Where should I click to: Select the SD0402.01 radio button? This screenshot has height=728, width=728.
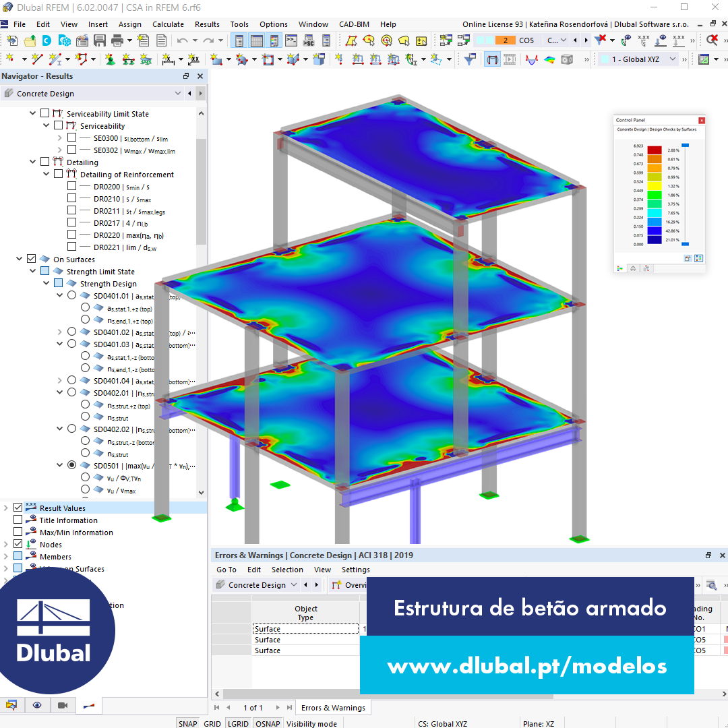coord(71,392)
